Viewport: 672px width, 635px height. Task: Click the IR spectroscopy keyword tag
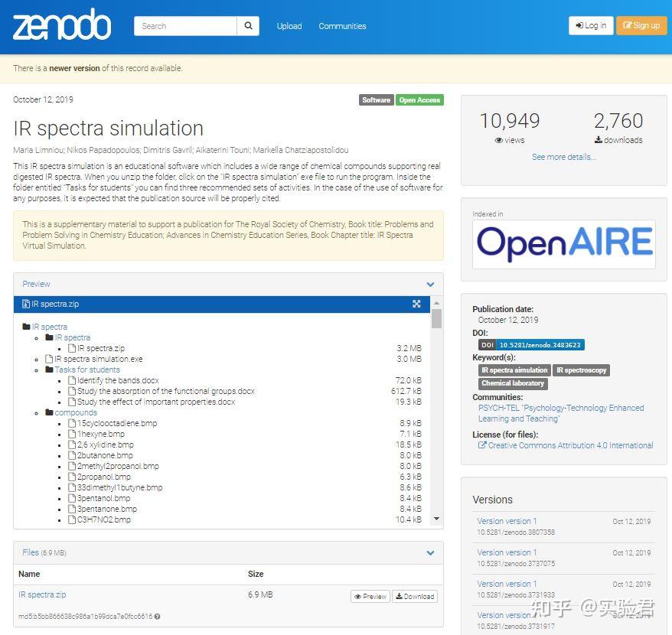tap(581, 370)
